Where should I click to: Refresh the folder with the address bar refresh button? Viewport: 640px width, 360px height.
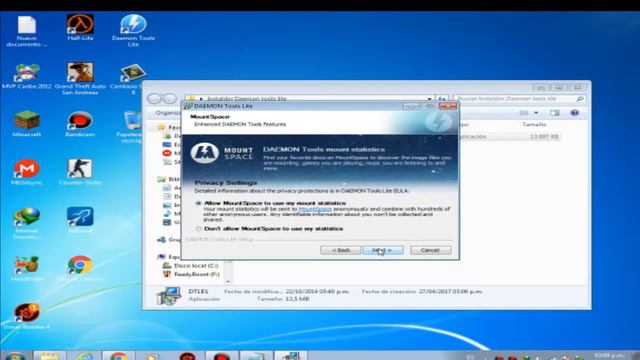point(442,99)
